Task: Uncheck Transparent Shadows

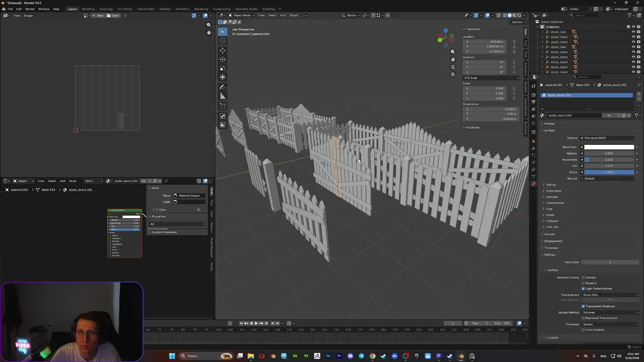Action: tap(583, 306)
